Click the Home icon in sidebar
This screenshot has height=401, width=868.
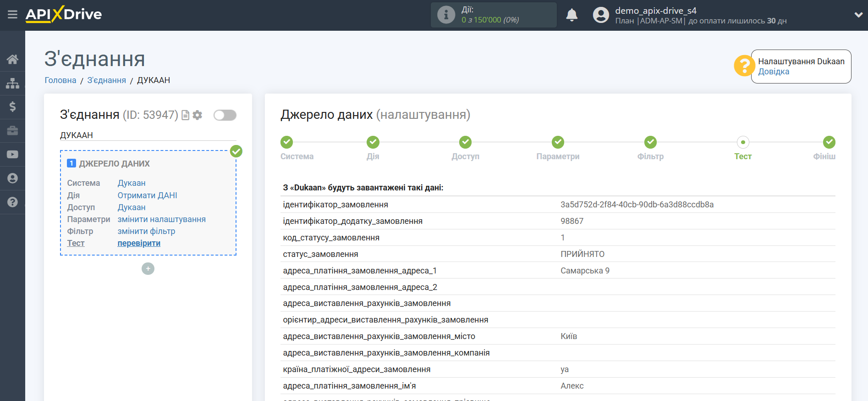pos(12,59)
